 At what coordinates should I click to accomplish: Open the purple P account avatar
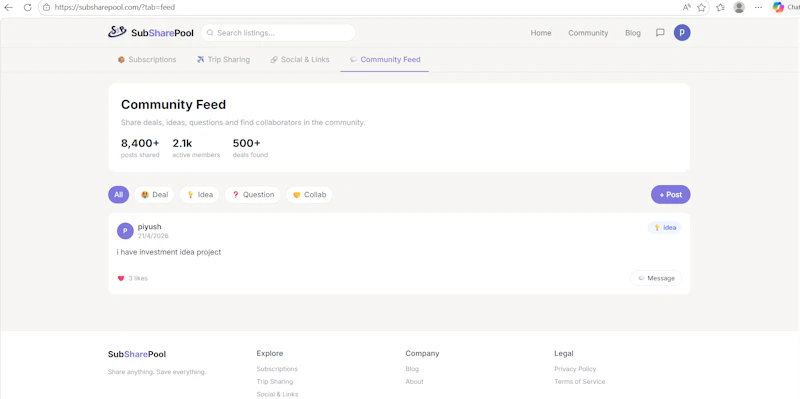click(682, 33)
